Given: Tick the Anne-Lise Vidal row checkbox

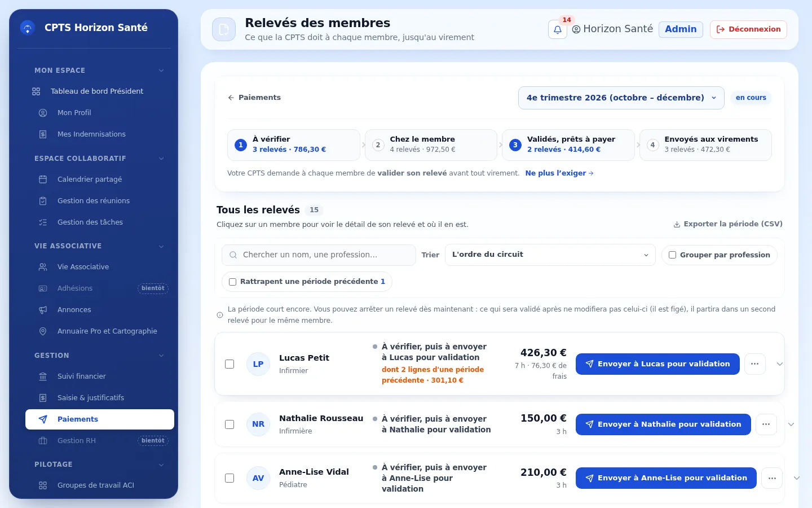Looking at the screenshot, I should [230, 478].
